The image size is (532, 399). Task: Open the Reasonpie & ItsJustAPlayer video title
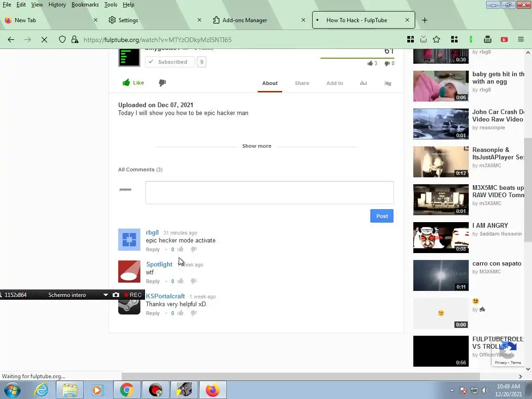click(x=498, y=153)
